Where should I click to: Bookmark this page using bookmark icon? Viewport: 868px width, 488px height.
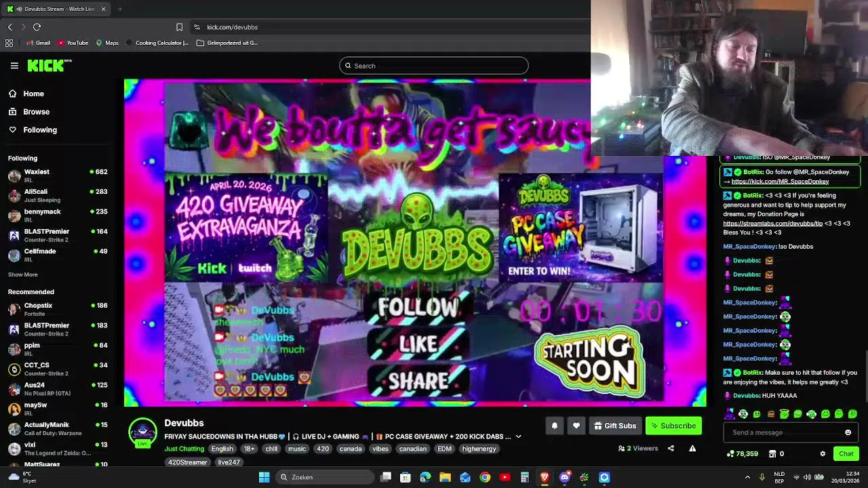coord(179,27)
